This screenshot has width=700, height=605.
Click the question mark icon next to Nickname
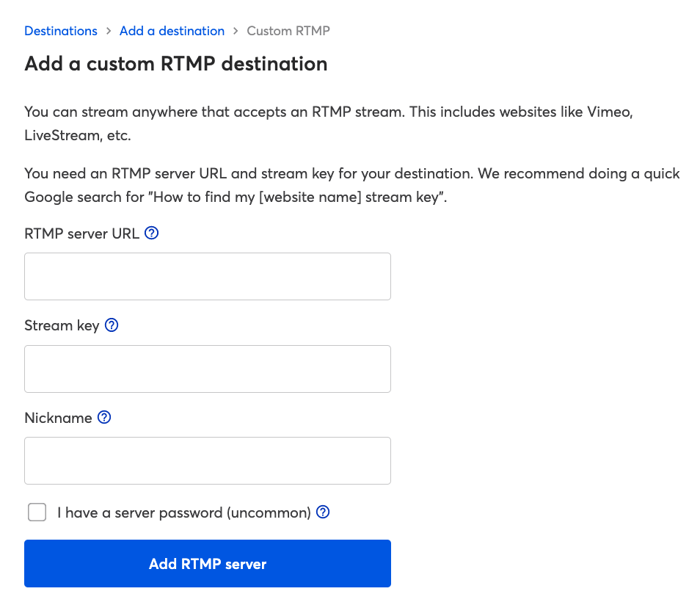click(104, 418)
